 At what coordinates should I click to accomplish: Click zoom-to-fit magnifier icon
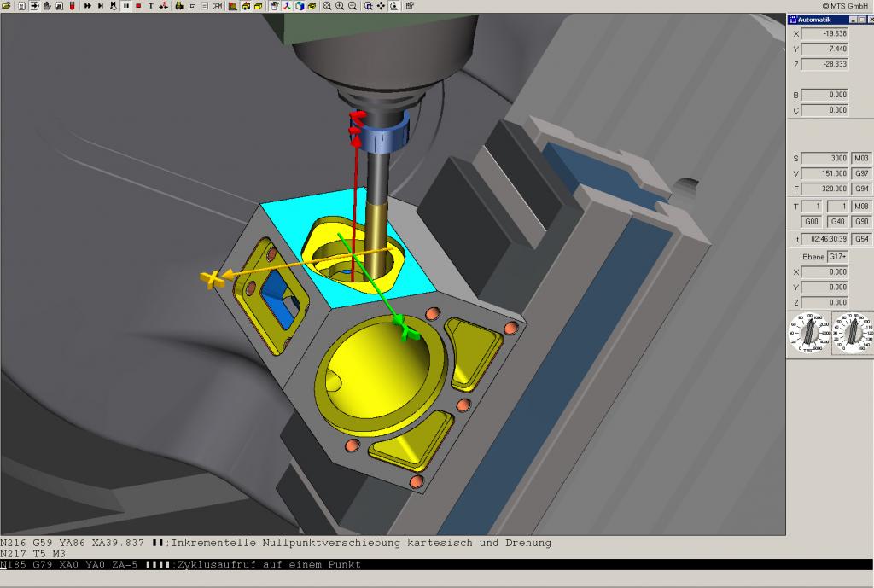[x=327, y=6]
